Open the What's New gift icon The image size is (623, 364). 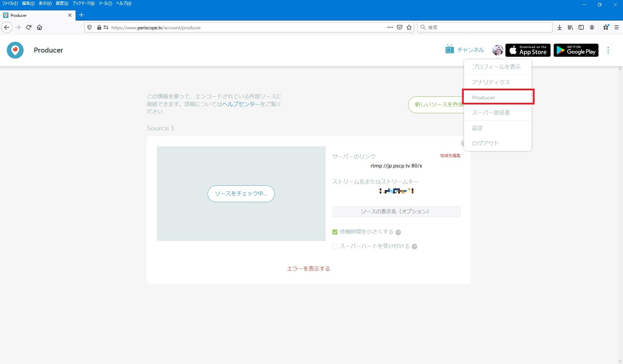606,27
